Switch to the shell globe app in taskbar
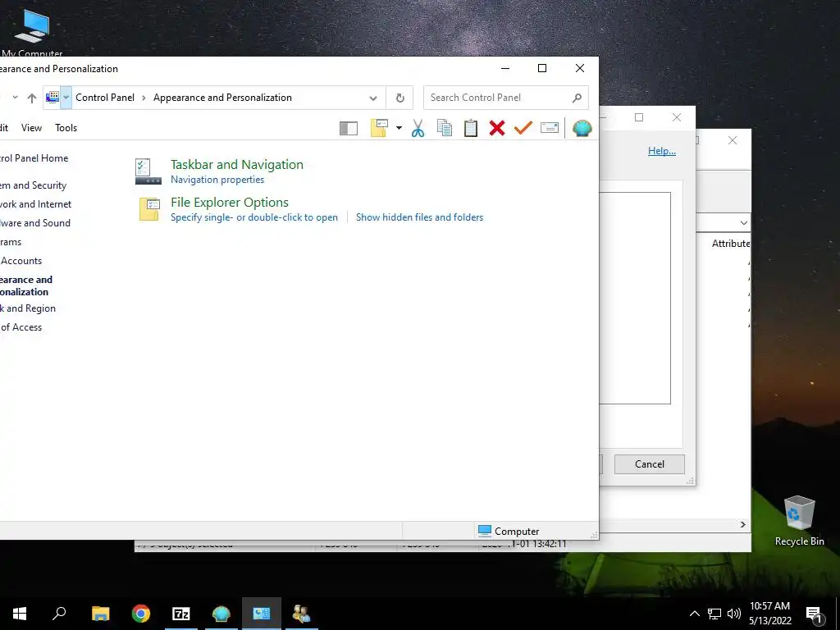The image size is (840, 630). (221, 614)
